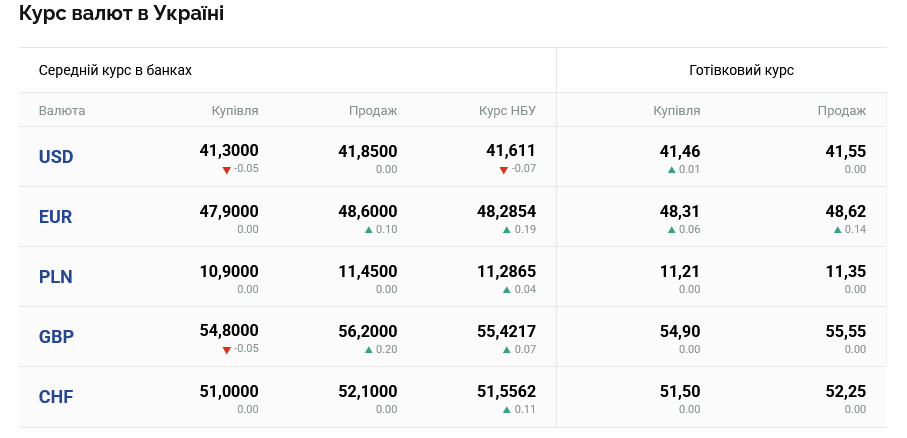Select the 'Середній курс в банках' section header

(x=115, y=71)
